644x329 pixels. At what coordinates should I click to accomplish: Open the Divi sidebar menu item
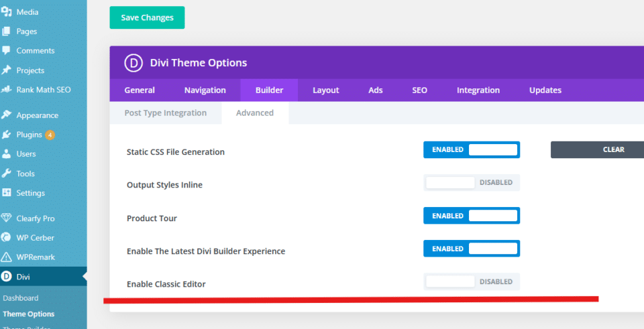coord(43,277)
